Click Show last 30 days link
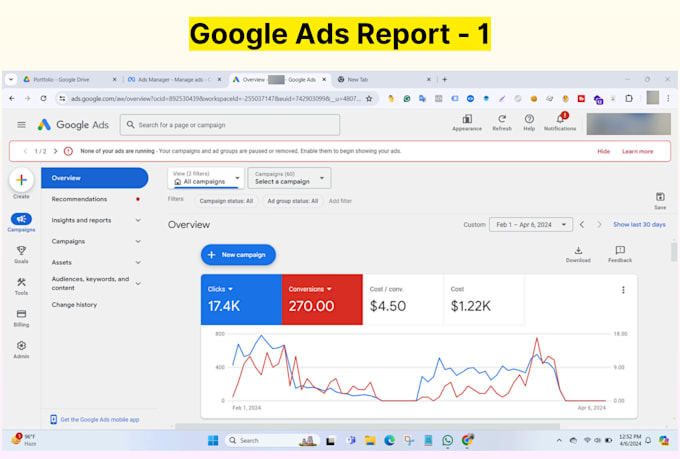 click(639, 224)
